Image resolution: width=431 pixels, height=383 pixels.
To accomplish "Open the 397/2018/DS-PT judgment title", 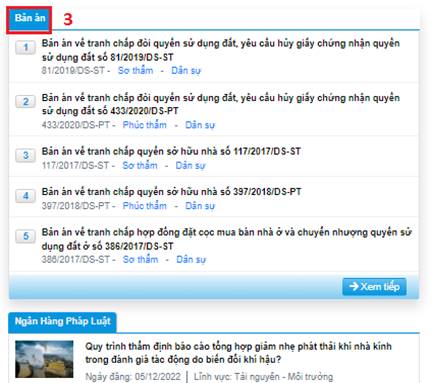I will tap(171, 192).
